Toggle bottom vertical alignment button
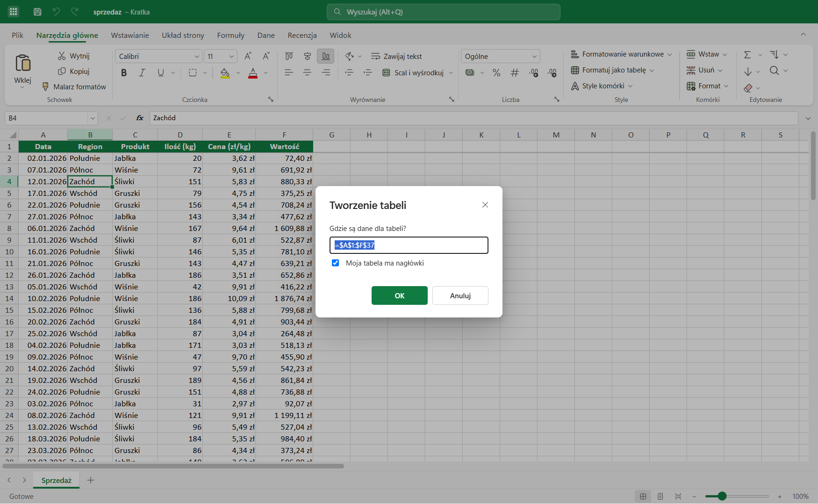Image resolution: width=818 pixels, height=504 pixels. 326,56
